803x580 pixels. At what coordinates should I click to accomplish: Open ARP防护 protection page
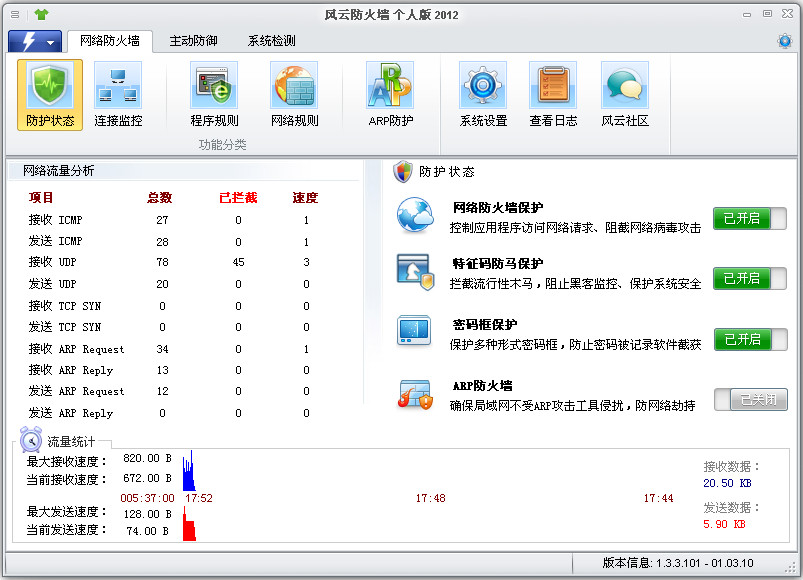(x=390, y=95)
